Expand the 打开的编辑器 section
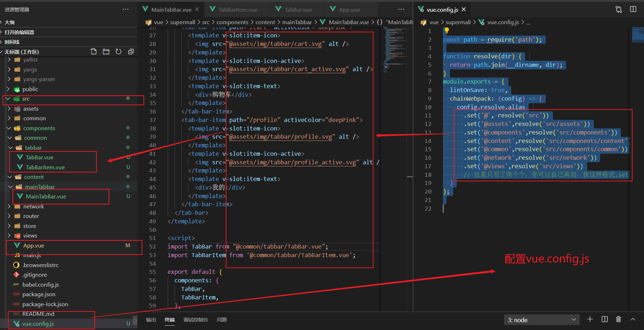This screenshot has height=330, width=644. coord(69,32)
